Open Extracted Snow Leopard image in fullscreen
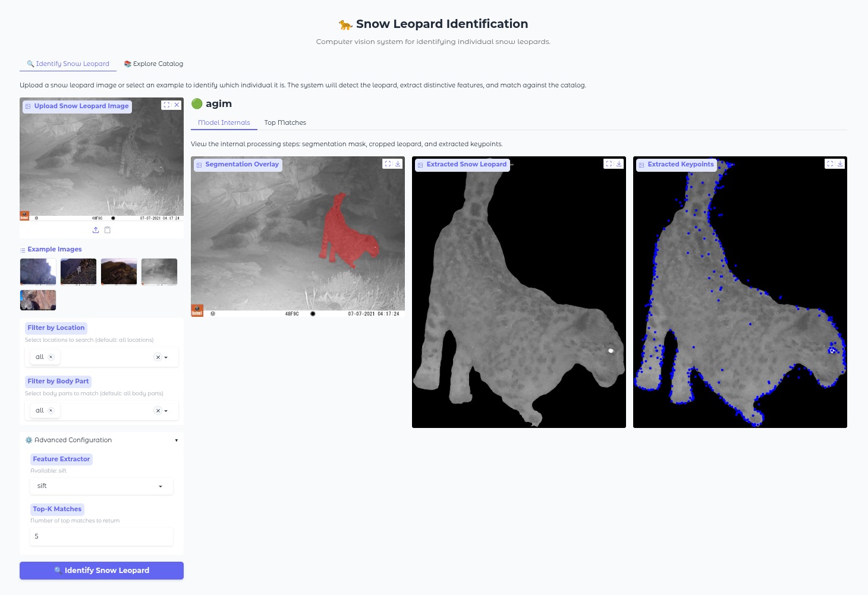This screenshot has height=595, width=868. tap(609, 164)
